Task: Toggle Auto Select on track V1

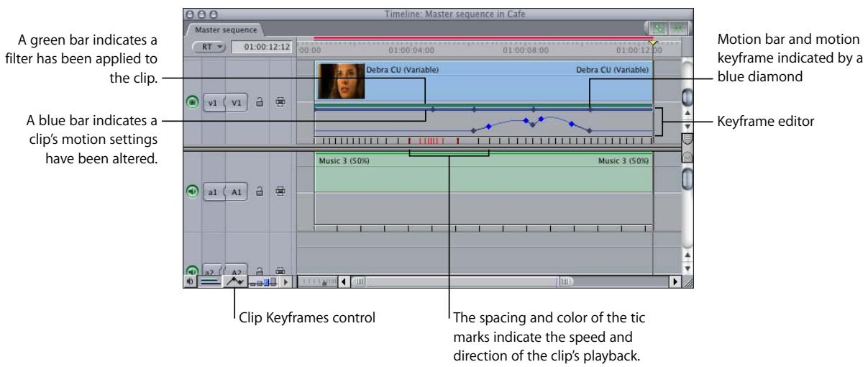Action: (279, 103)
